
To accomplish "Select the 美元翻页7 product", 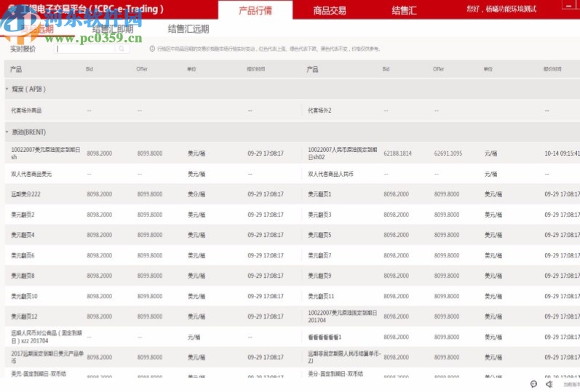I will [319, 255].
